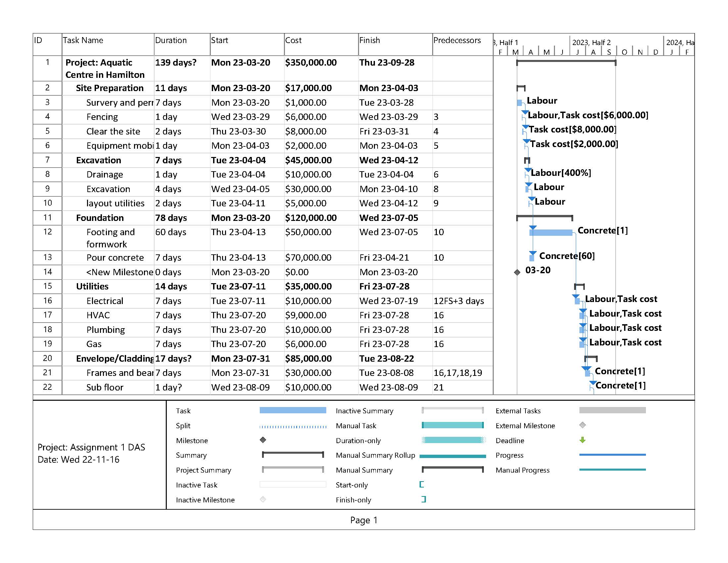
Task: Click the Site Preparation summary task row
Action: point(110,88)
